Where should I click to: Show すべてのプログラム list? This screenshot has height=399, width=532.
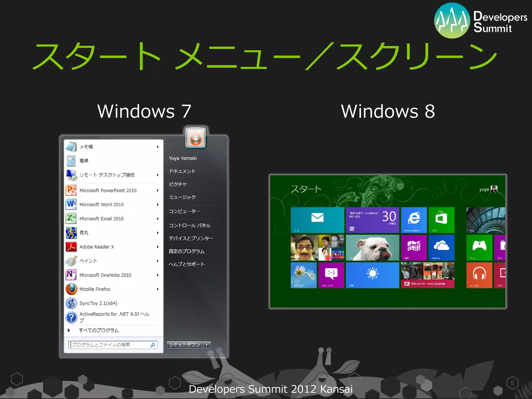click(x=99, y=330)
